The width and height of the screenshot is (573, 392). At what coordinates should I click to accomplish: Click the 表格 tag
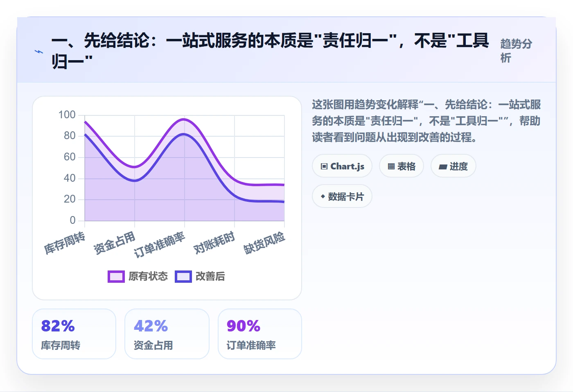(x=402, y=166)
